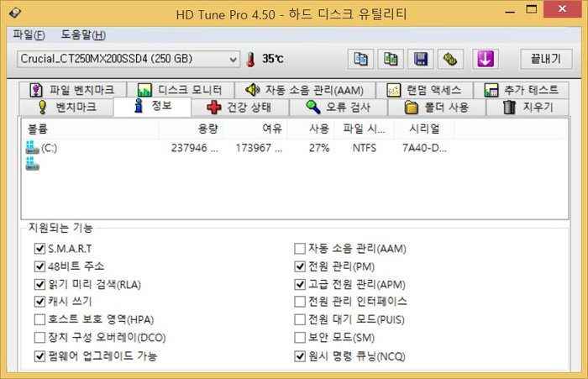This screenshot has width=588, height=379.
Task: Open the 도움말(H) help menu
Action: coord(83,35)
